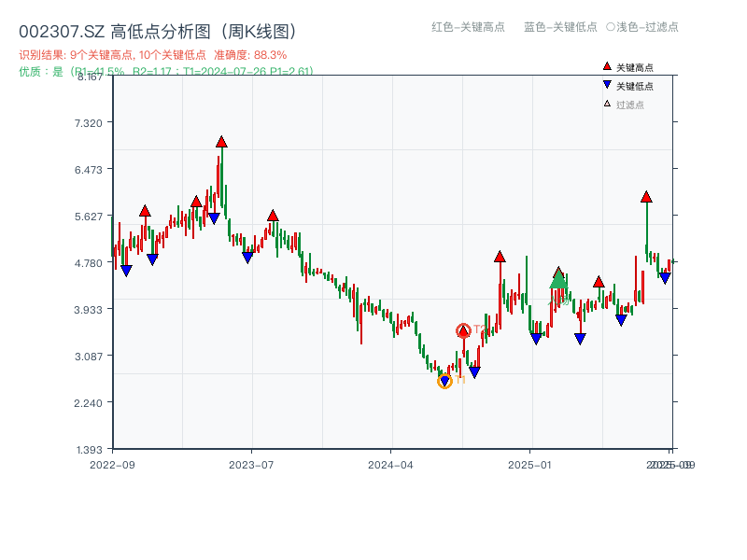Click the red high marker at the tallest peak

tap(220, 142)
